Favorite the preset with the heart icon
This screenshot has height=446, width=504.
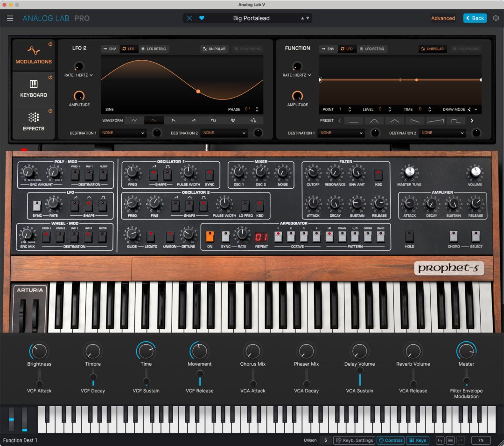(202, 18)
